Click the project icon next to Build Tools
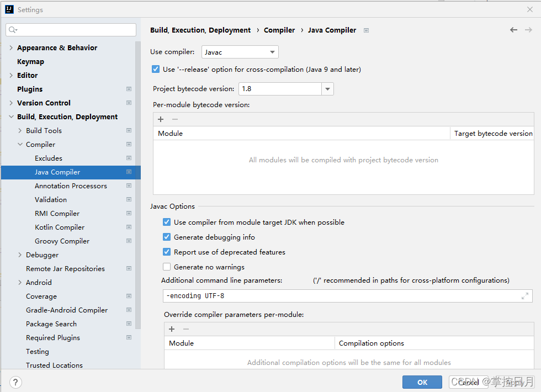 [x=129, y=130]
